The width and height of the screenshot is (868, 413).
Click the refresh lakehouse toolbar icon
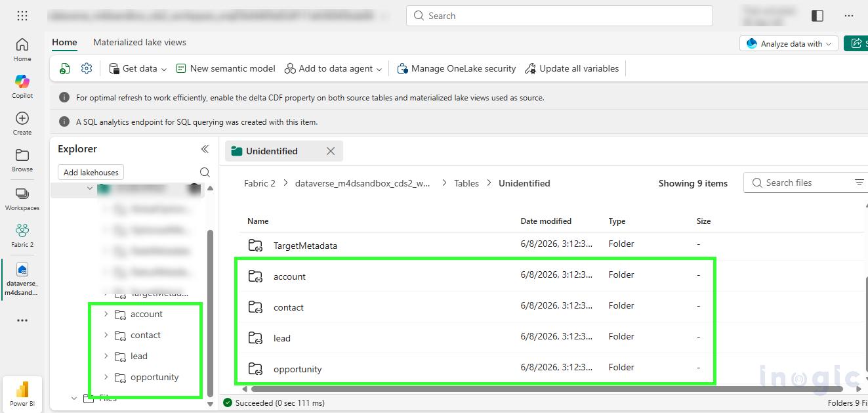point(65,68)
